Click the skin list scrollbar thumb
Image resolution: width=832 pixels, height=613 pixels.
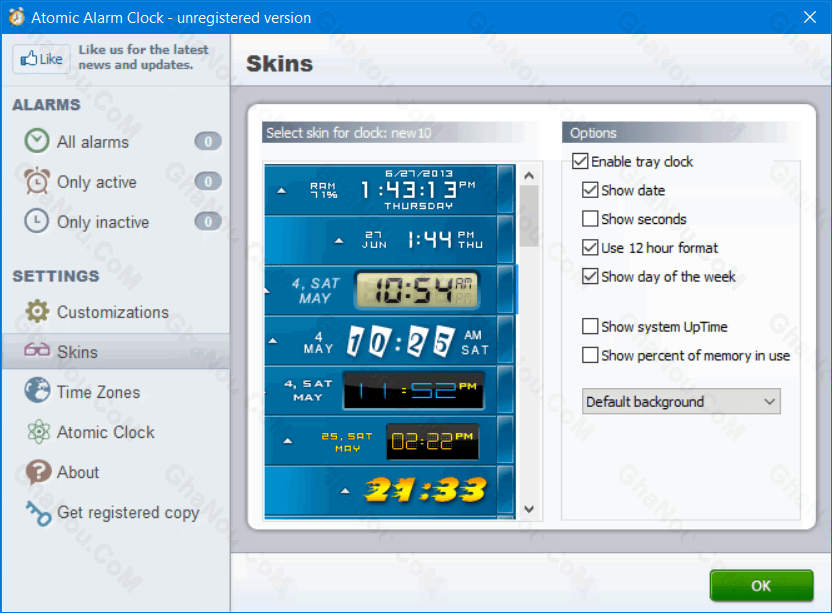coord(529,216)
